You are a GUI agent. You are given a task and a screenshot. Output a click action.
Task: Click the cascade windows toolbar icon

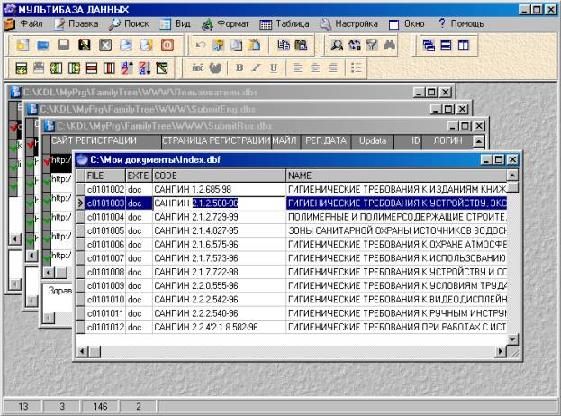point(428,45)
